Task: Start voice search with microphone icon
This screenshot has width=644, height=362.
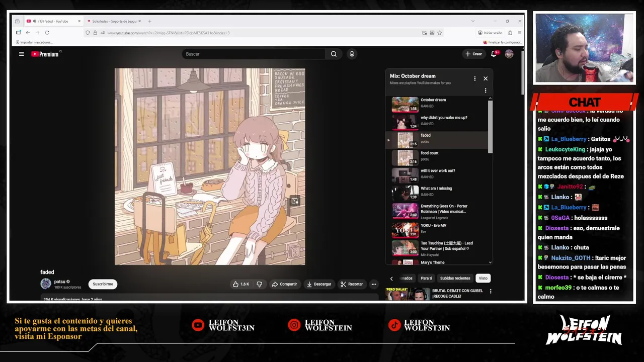Action: [352, 54]
